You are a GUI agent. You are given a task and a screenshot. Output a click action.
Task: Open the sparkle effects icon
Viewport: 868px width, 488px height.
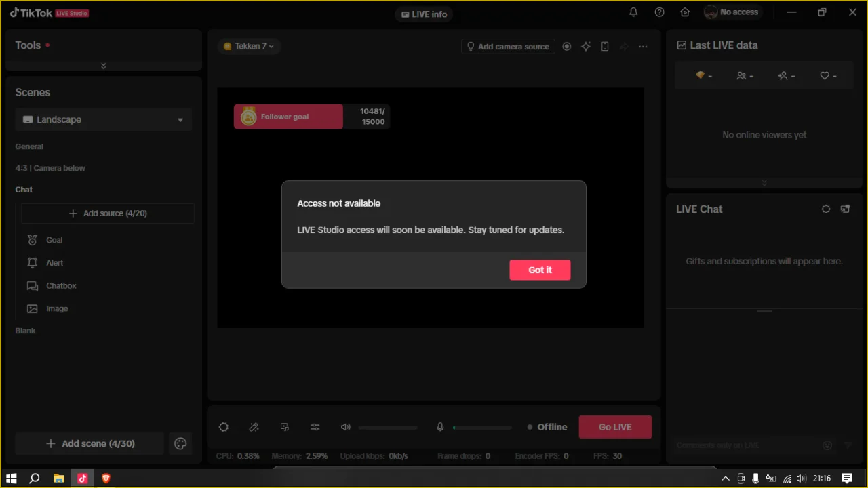coord(586,47)
